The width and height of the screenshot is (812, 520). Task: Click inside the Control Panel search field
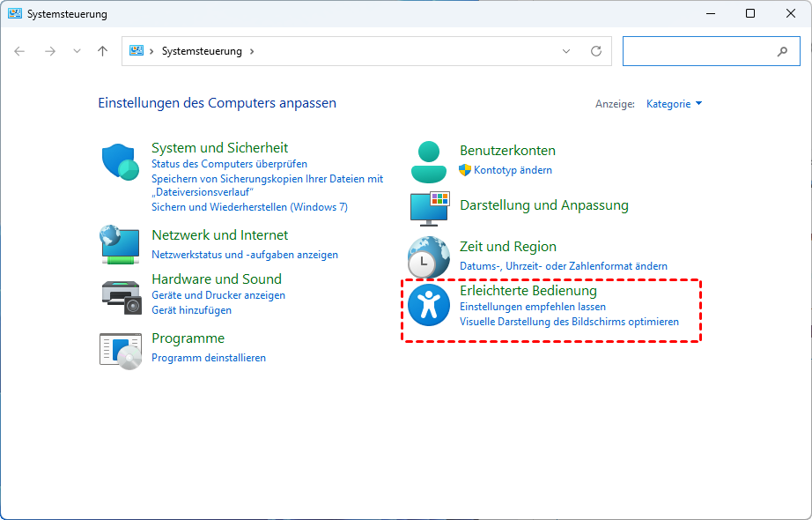pos(711,51)
